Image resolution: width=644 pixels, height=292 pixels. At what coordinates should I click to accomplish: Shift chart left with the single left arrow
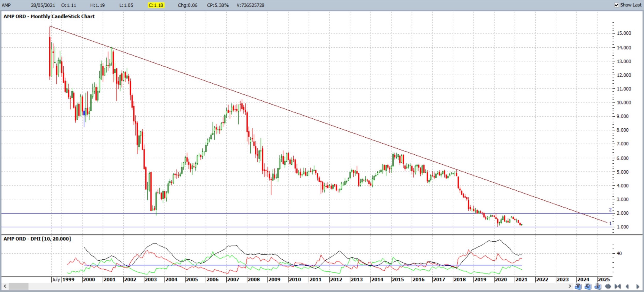[627, 286]
